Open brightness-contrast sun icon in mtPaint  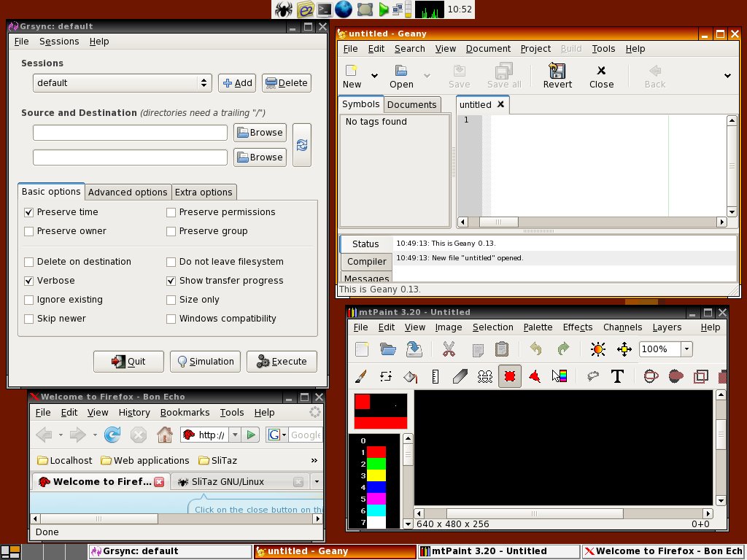(598, 349)
